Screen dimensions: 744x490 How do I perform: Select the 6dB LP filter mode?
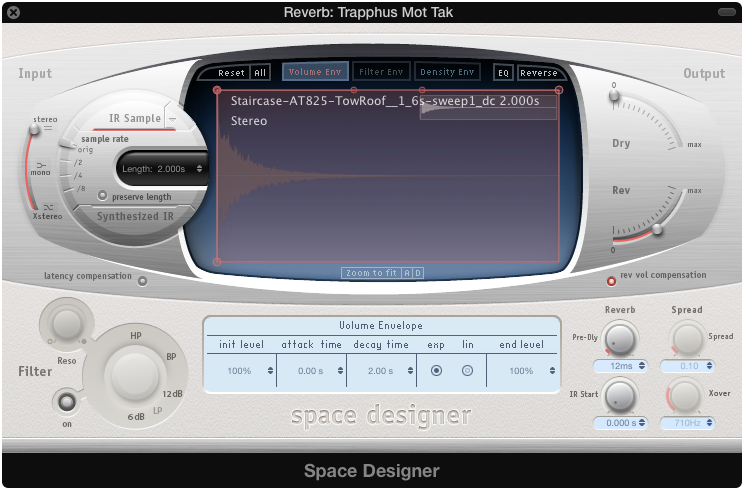(136, 416)
